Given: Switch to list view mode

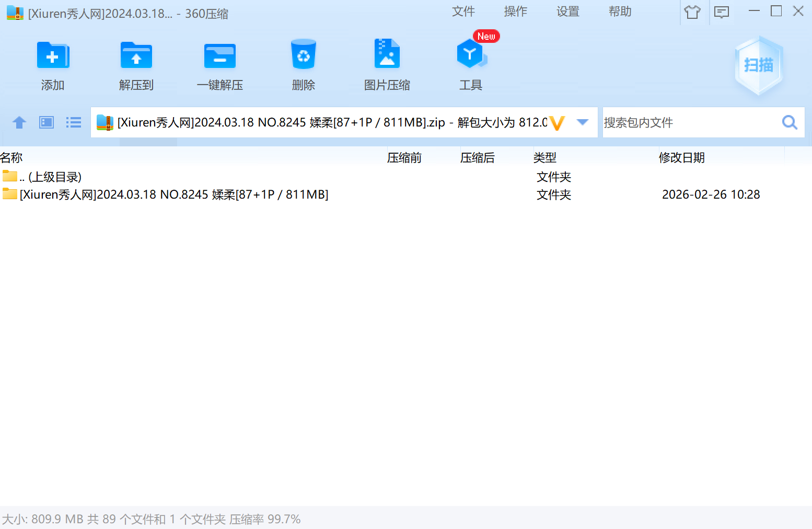Looking at the screenshot, I should click(74, 122).
